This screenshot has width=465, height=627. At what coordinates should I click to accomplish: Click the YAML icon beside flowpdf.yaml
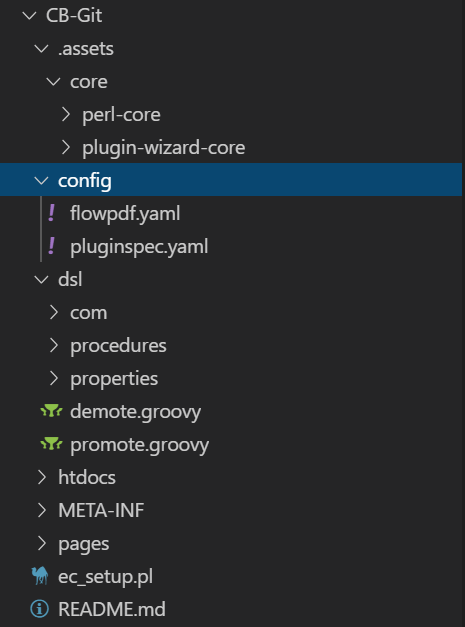click(52, 213)
